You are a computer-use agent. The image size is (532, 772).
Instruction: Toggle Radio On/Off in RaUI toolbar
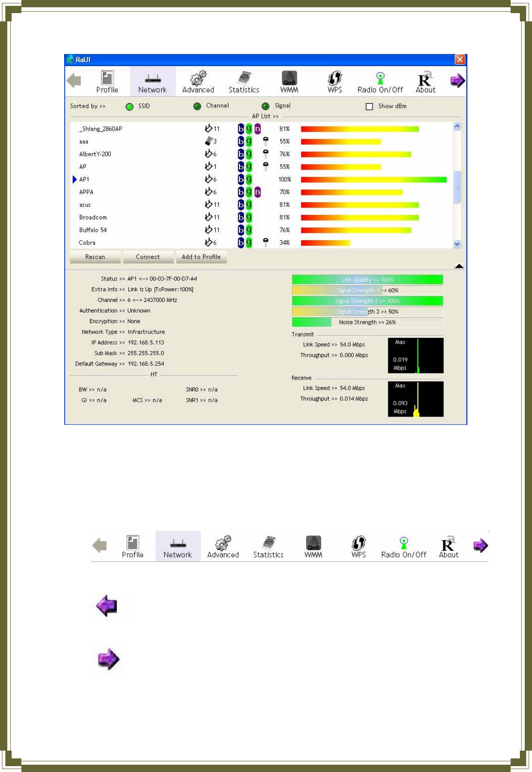(x=380, y=82)
